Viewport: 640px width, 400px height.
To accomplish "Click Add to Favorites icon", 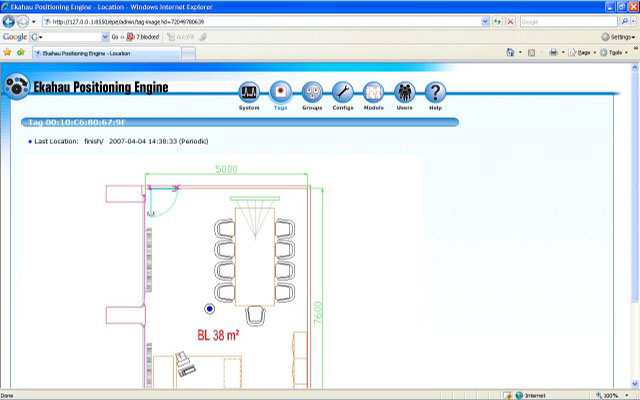I will point(21,52).
